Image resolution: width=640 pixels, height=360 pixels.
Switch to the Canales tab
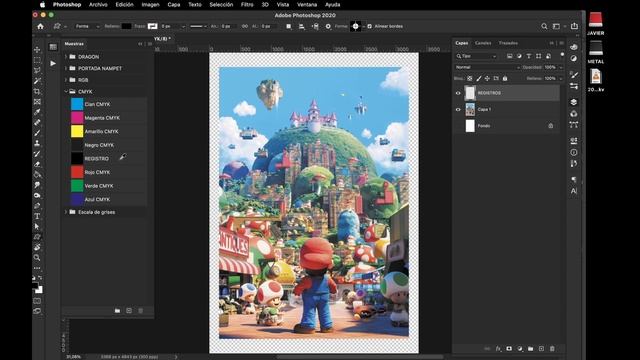[483, 43]
